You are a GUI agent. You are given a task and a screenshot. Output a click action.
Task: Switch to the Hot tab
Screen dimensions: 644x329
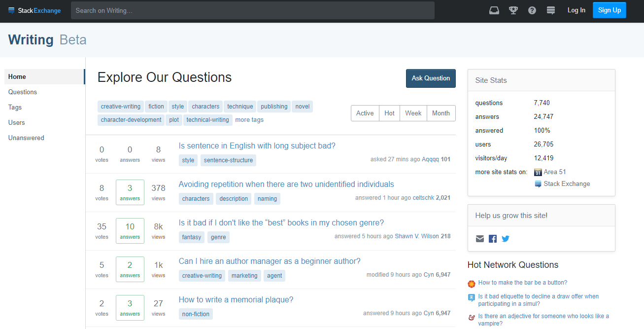coord(390,113)
